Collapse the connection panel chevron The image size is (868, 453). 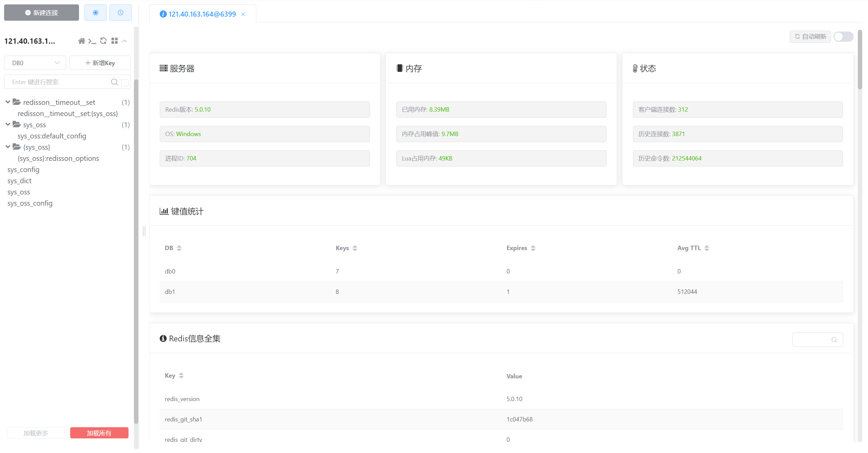[x=124, y=41]
